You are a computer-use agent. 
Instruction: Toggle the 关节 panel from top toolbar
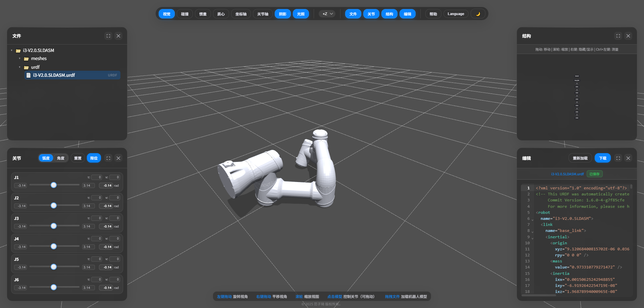click(371, 14)
